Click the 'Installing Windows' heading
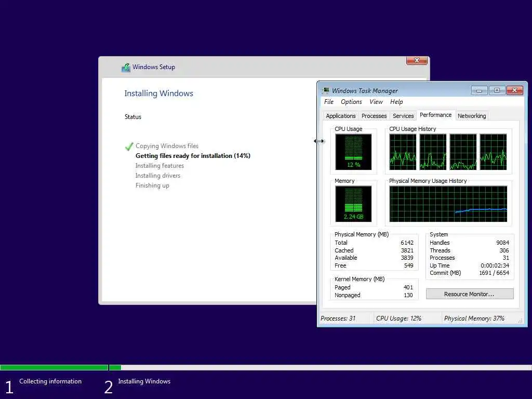 (158, 94)
